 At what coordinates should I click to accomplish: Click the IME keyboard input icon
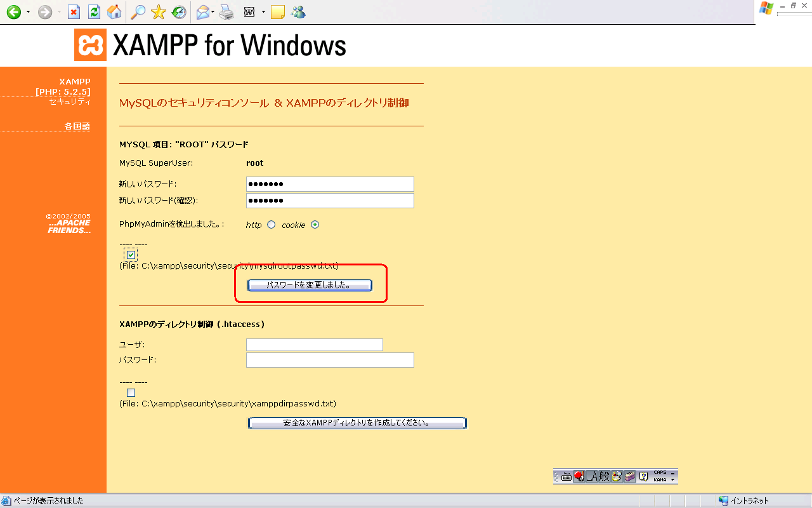(x=566, y=476)
